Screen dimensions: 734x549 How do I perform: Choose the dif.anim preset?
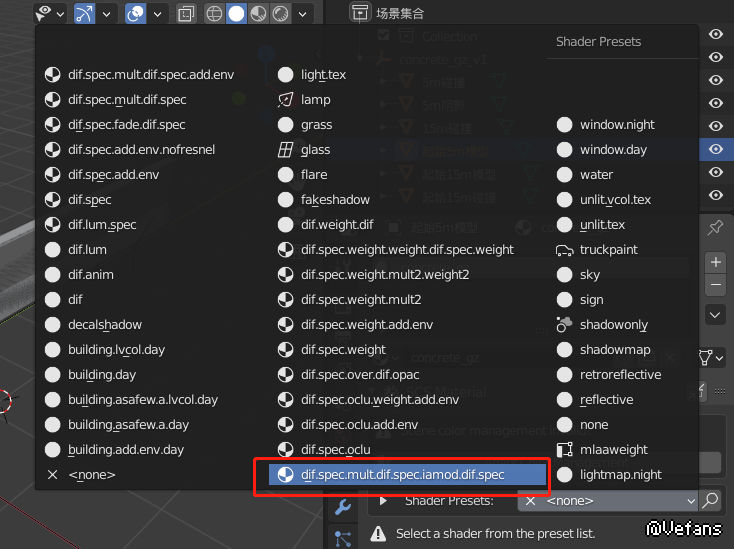[80, 275]
